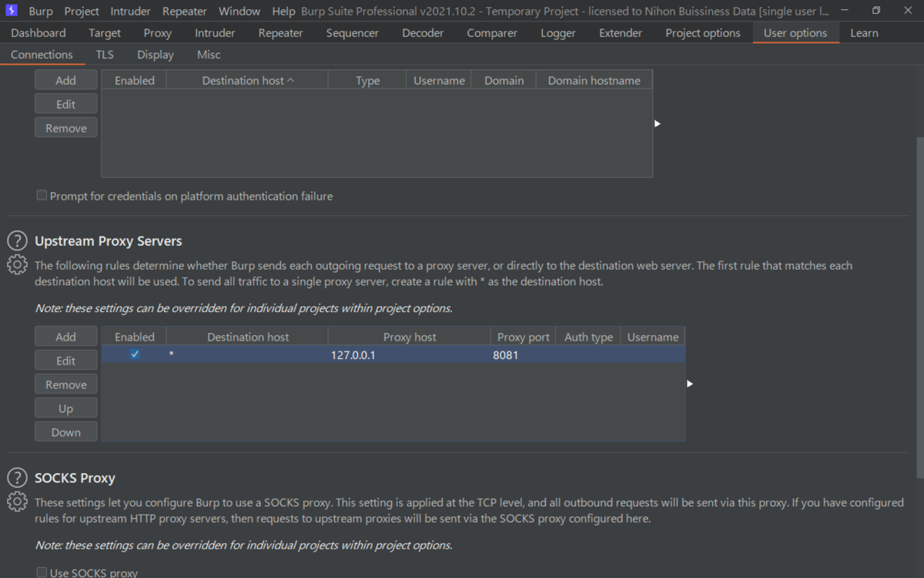Enable Use SOCKS proxy checkbox
This screenshot has width=924, height=578.
42,573
